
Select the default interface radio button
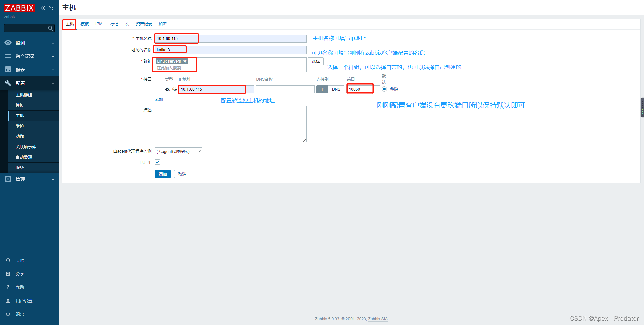(384, 89)
